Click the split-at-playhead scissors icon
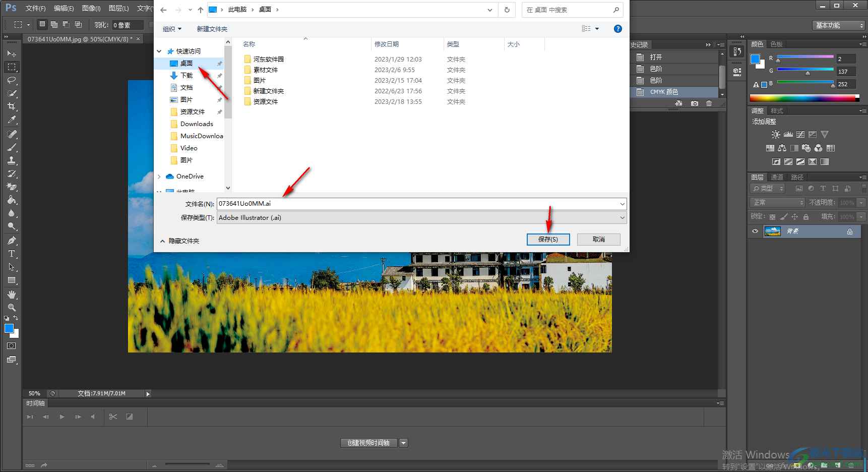The image size is (868, 472). pyautogui.click(x=113, y=417)
